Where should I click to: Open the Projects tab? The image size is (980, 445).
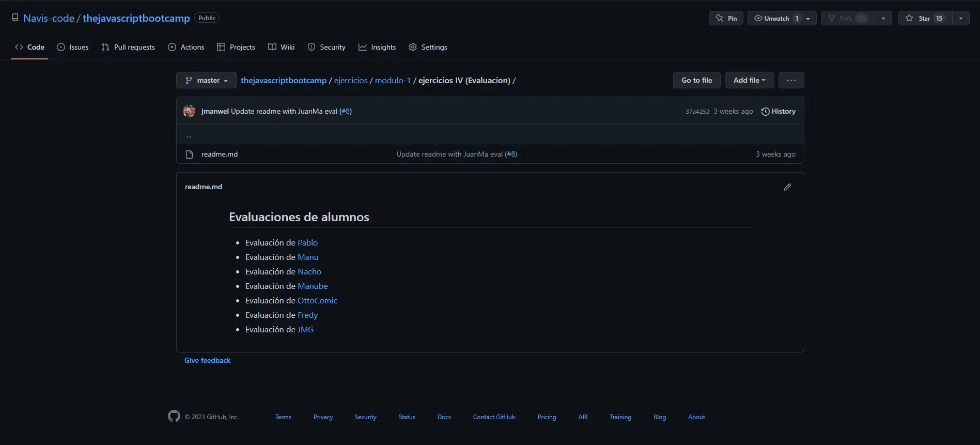pos(236,47)
